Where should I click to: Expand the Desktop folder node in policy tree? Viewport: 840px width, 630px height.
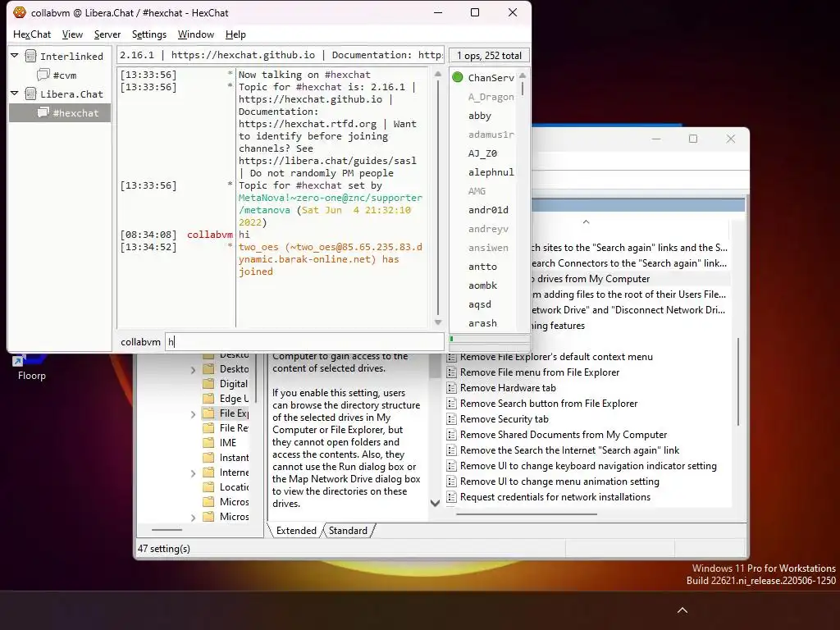click(x=194, y=370)
